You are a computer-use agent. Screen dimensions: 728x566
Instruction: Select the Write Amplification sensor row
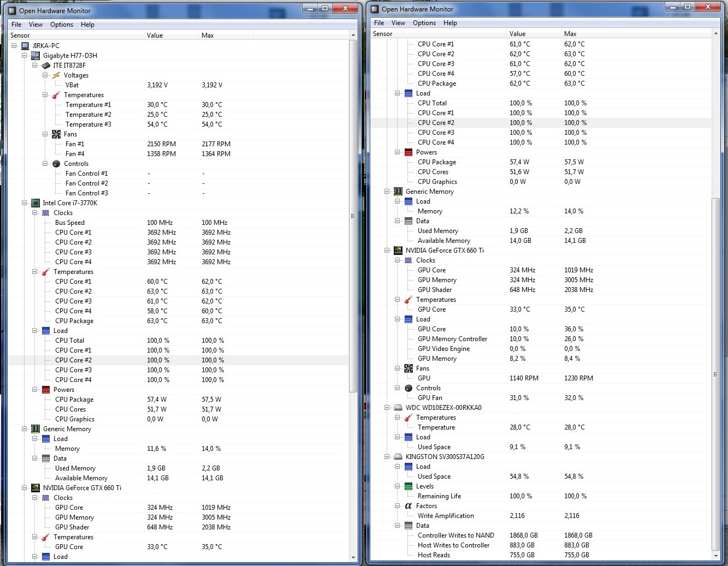[446, 516]
